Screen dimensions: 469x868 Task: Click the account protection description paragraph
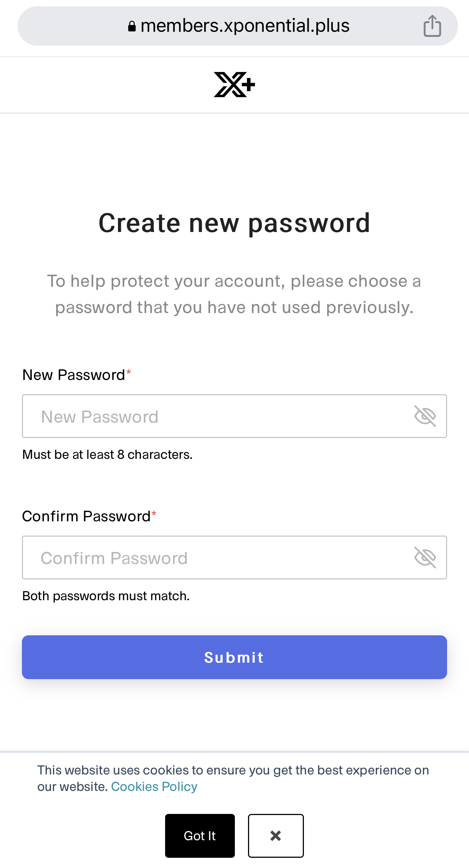click(x=234, y=294)
